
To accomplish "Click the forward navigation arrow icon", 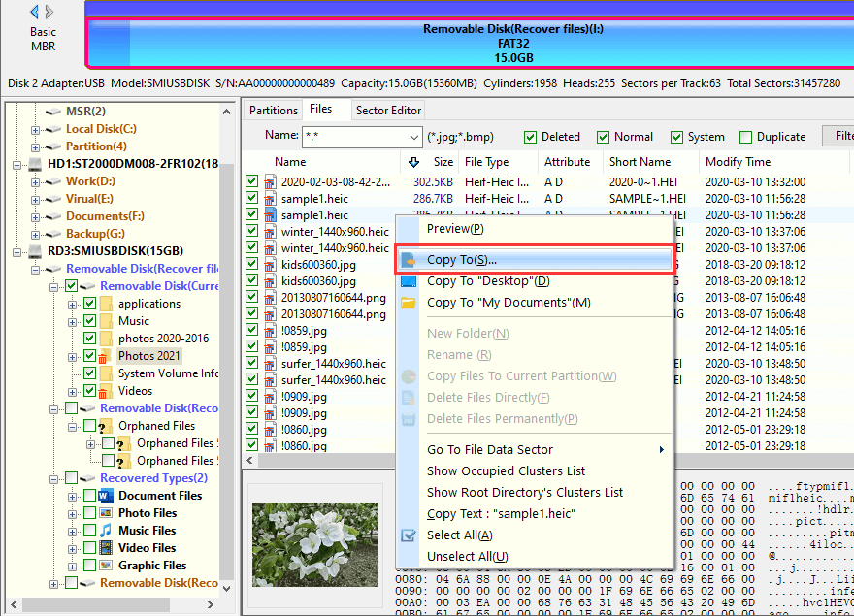I will click(x=50, y=13).
